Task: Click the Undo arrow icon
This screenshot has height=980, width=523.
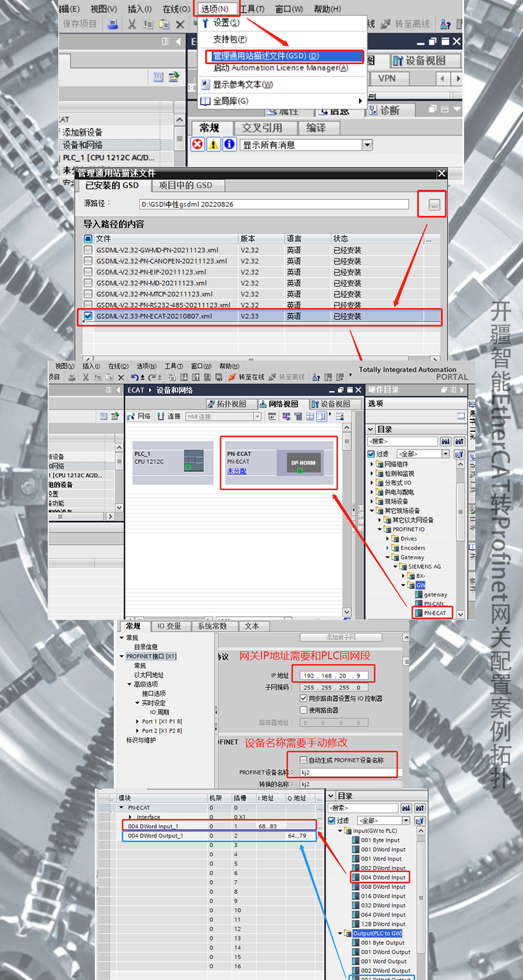Action: pos(133,377)
